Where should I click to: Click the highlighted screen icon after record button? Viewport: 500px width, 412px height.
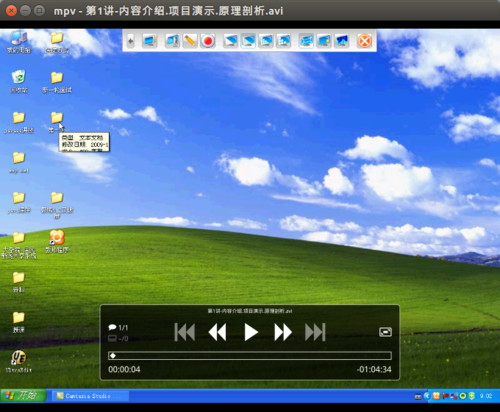pos(248,41)
